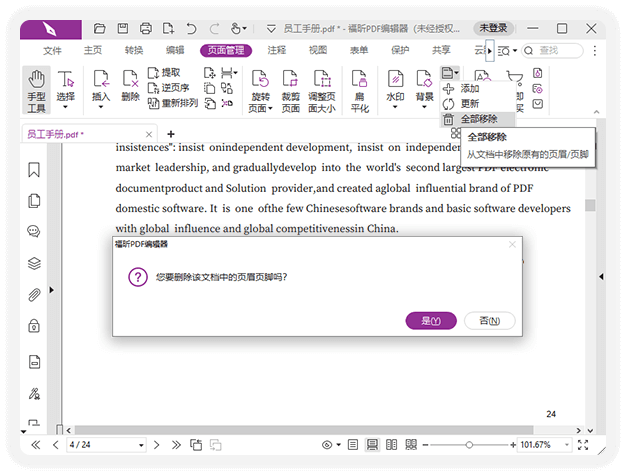Open file using folder icon in title bar

click(x=100, y=29)
